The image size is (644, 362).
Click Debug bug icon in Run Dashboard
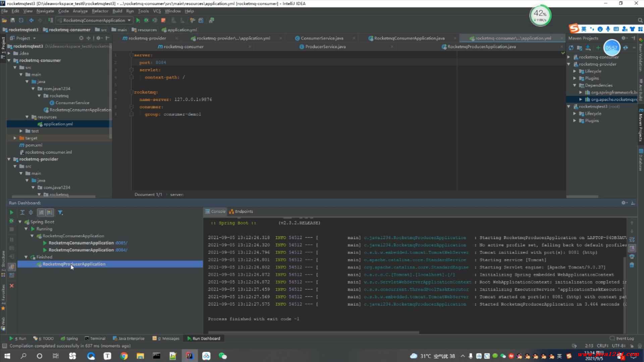coord(11,221)
